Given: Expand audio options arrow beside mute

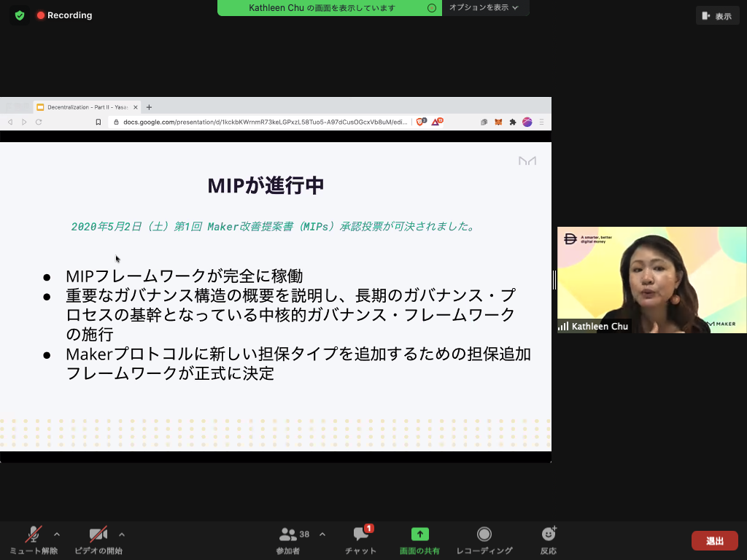Looking at the screenshot, I should [57, 534].
